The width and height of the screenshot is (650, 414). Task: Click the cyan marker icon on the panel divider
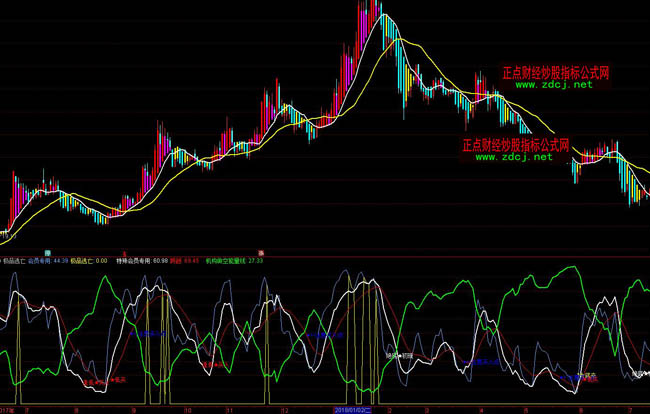coord(46,252)
